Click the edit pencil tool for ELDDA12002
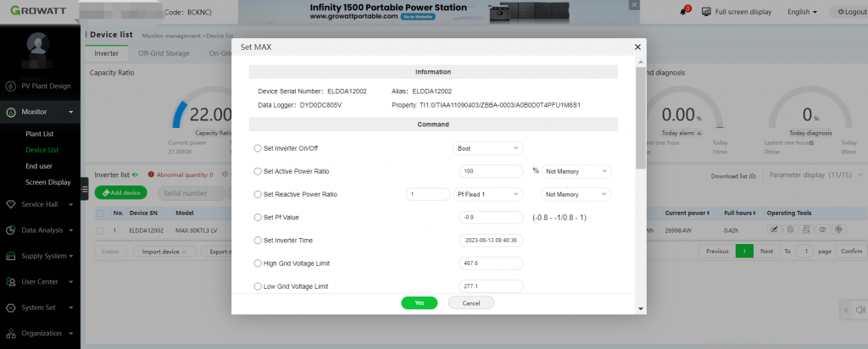This screenshot has width=868, height=349. (774, 230)
